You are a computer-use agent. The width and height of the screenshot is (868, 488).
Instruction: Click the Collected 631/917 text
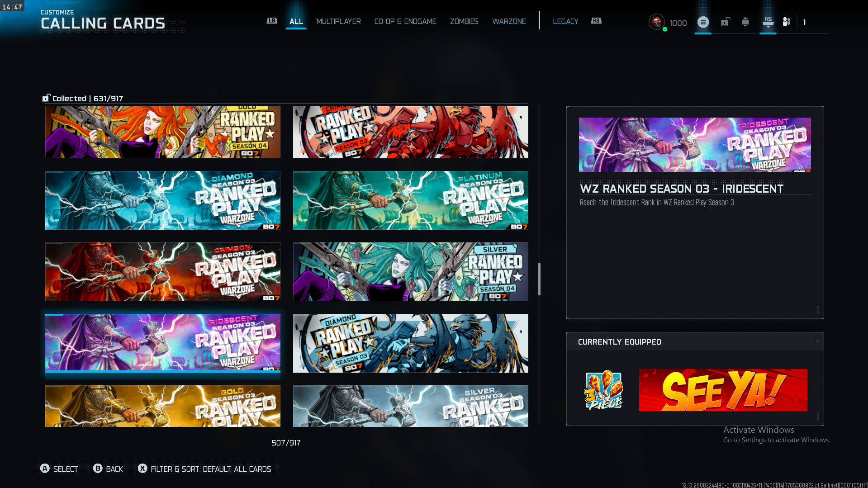(x=88, y=99)
